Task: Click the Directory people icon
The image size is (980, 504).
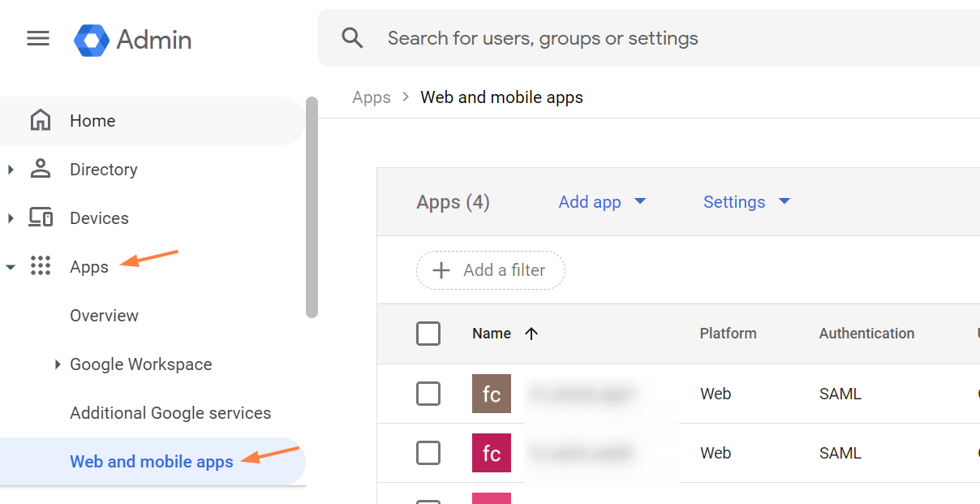Action: pos(40,169)
